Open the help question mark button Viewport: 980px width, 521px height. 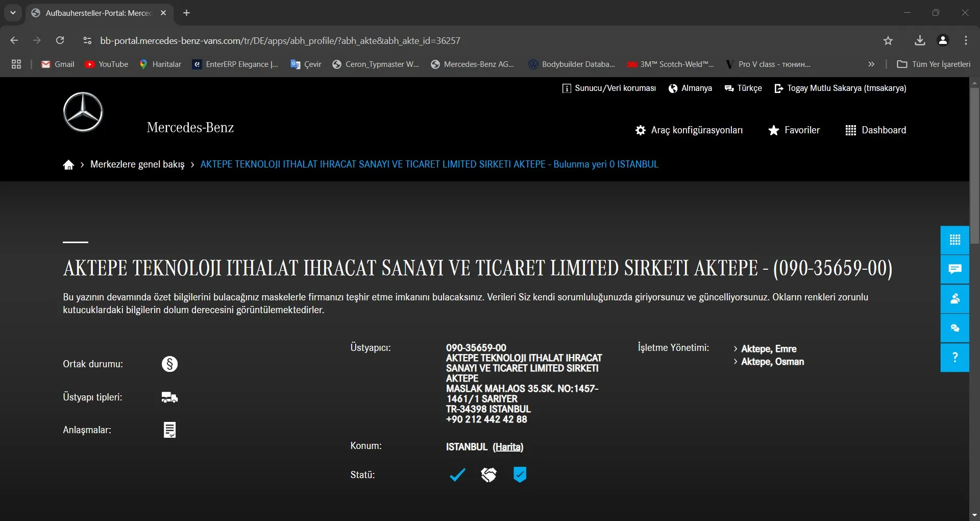point(954,358)
